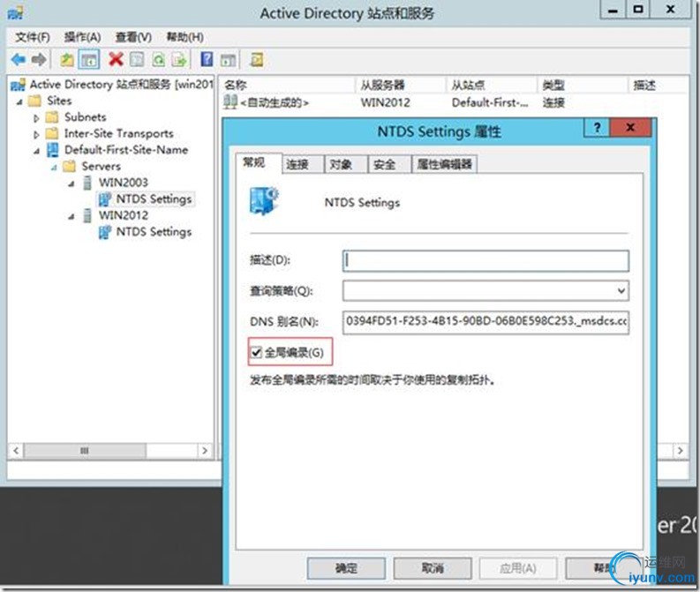Screen dimensions: 700x592
Task: Click the NTDS Settings icon under WIN2003
Action: [104, 199]
